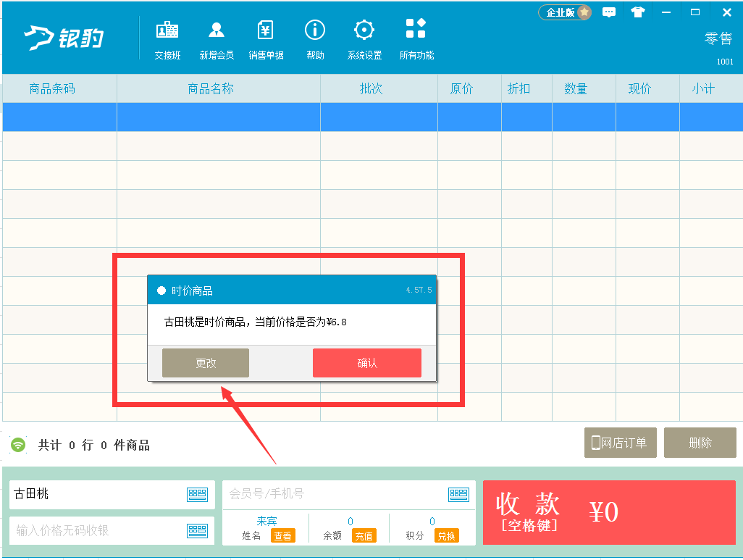
Task: Click 查看 to view member details
Action: click(x=282, y=536)
